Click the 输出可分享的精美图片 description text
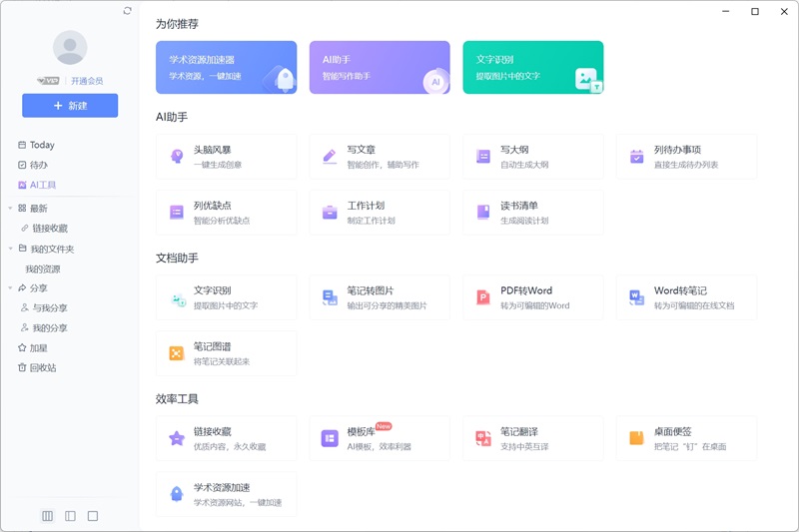The width and height of the screenshot is (799, 532). (388, 306)
